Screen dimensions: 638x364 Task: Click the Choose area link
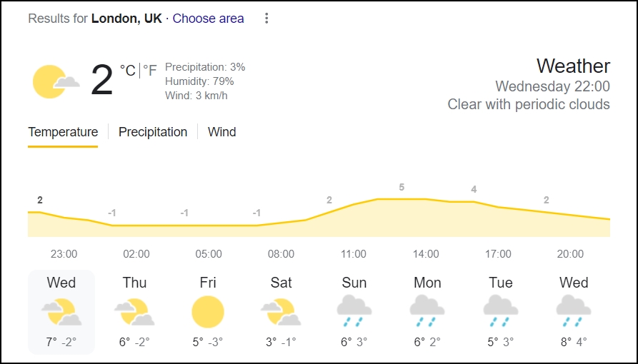(x=209, y=19)
